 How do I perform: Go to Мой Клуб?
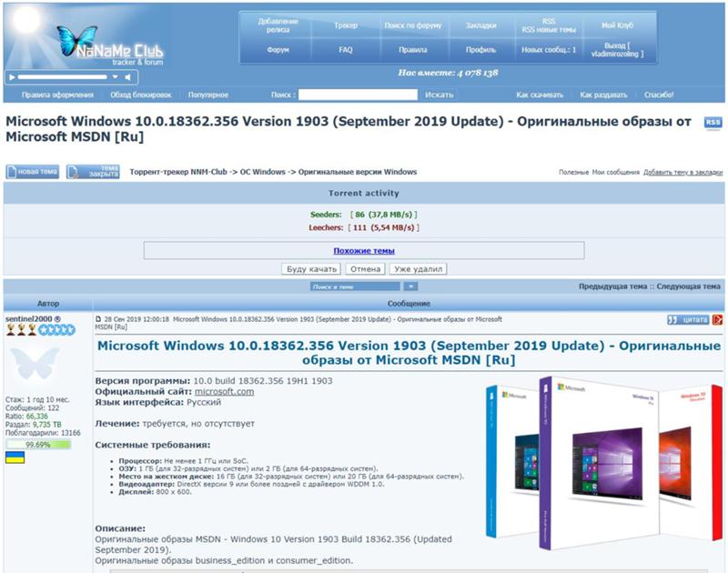(617, 25)
